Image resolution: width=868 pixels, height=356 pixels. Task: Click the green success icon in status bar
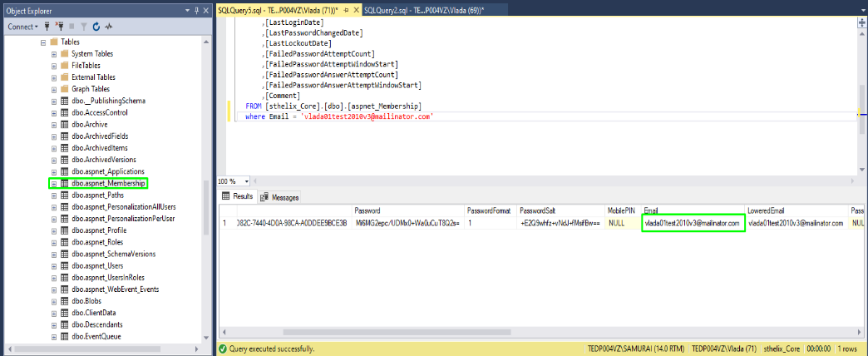click(223, 349)
